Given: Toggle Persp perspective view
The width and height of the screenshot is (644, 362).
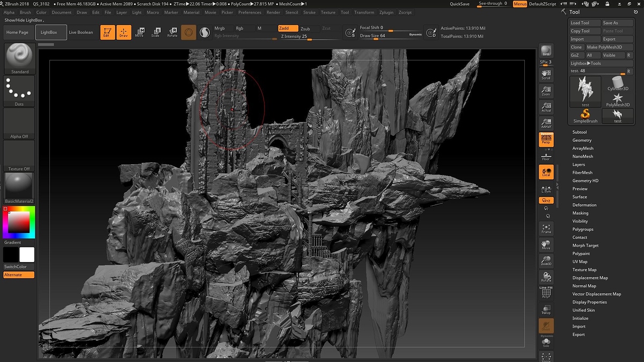Looking at the screenshot, I should point(546,140).
